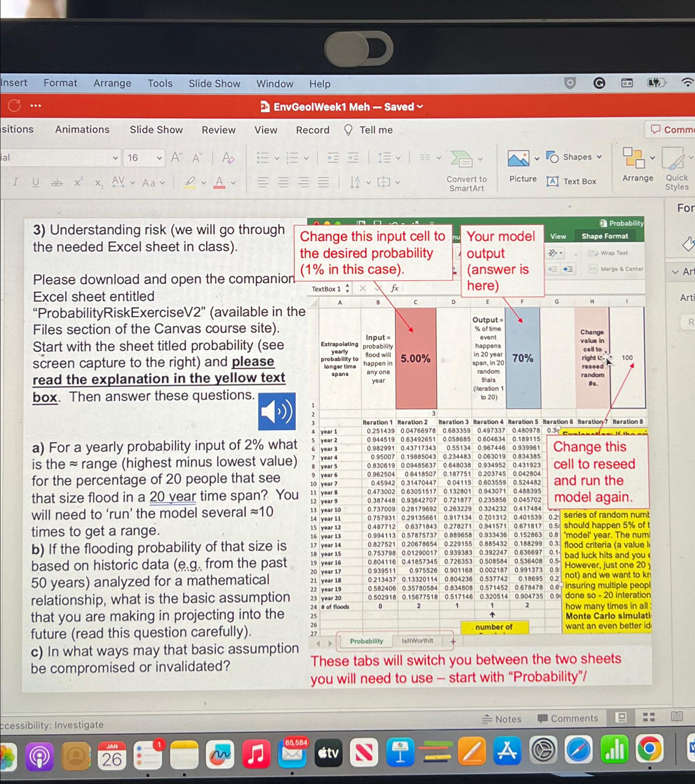
Task: Toggle italic formatting
Action: point(15,182)
